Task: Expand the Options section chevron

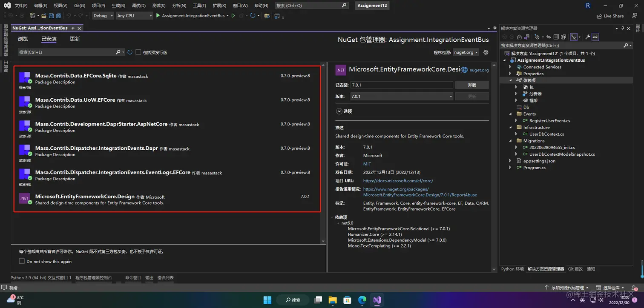Action: [x=339, y=111]
